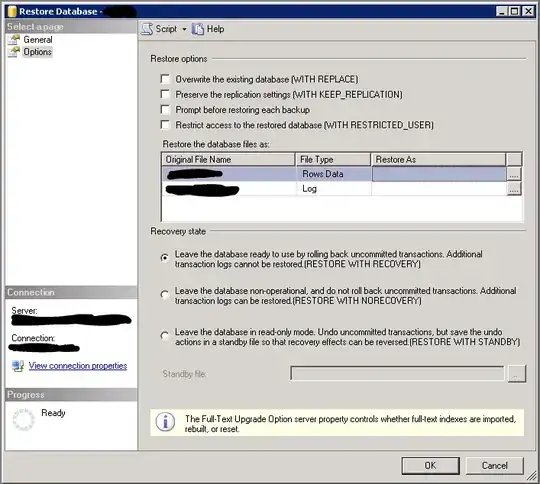This screenshot has height=484, width=540.
Task: Click the connection properties icon
Action: 18,365
